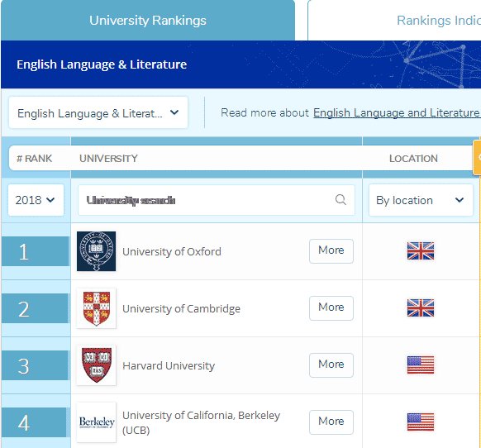
Task: Open the University of Oxford name link
Action: pos(172,251)
